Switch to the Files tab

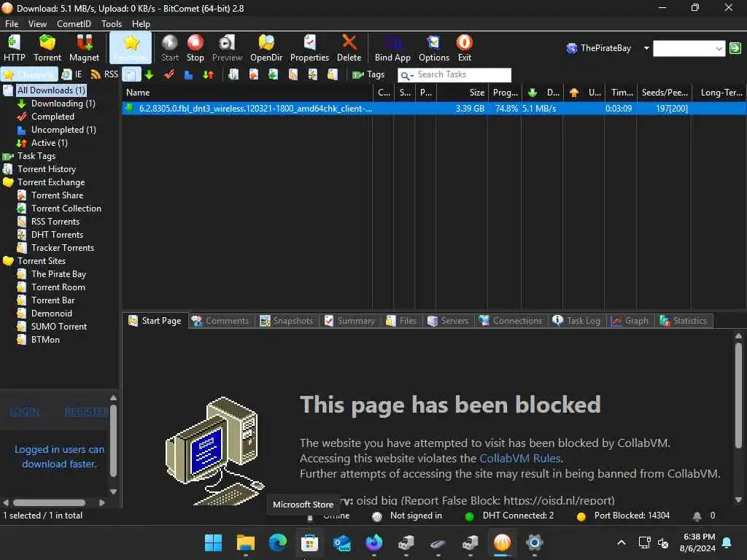pyautogui.click(x=402, y=321)
